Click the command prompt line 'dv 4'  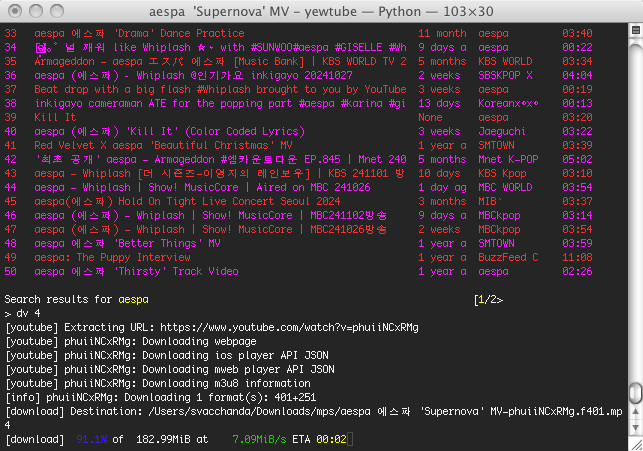pyautogui.click(x=23, y=314)
